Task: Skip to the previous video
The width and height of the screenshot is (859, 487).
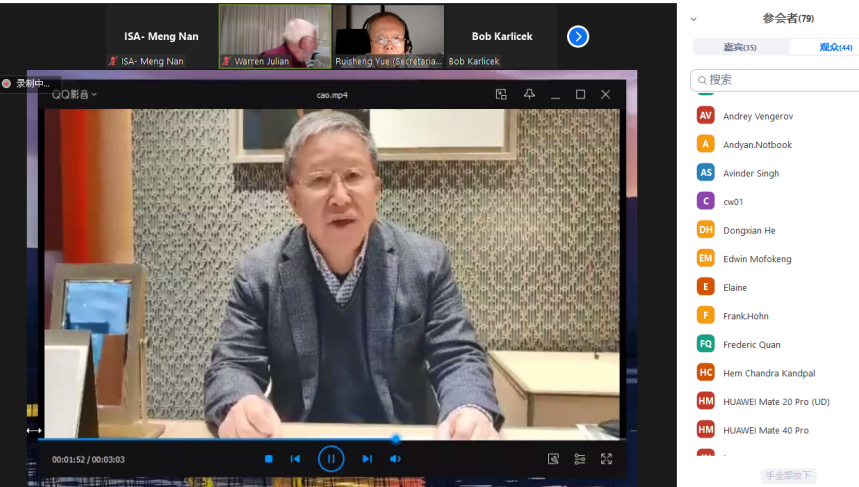Action: pos(295,459)
